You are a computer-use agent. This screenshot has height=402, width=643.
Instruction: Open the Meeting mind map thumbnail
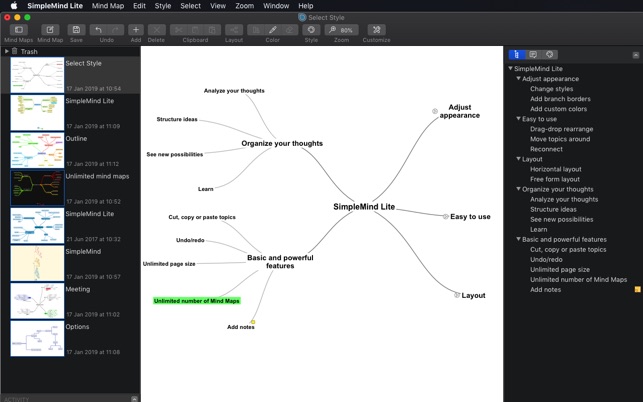37,301
